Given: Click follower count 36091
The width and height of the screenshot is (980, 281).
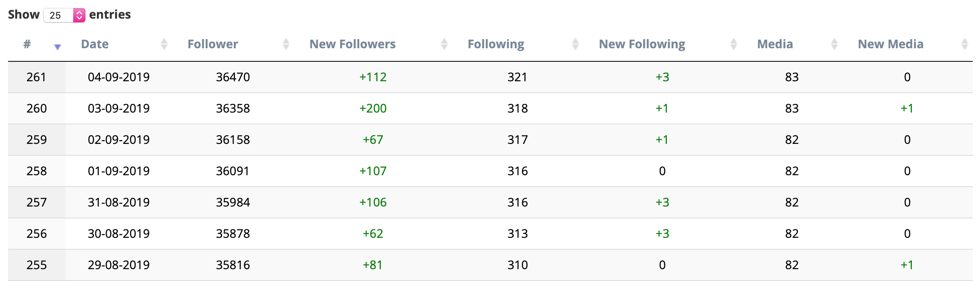Looking at the screenshot, I should (x=233, y=171).
